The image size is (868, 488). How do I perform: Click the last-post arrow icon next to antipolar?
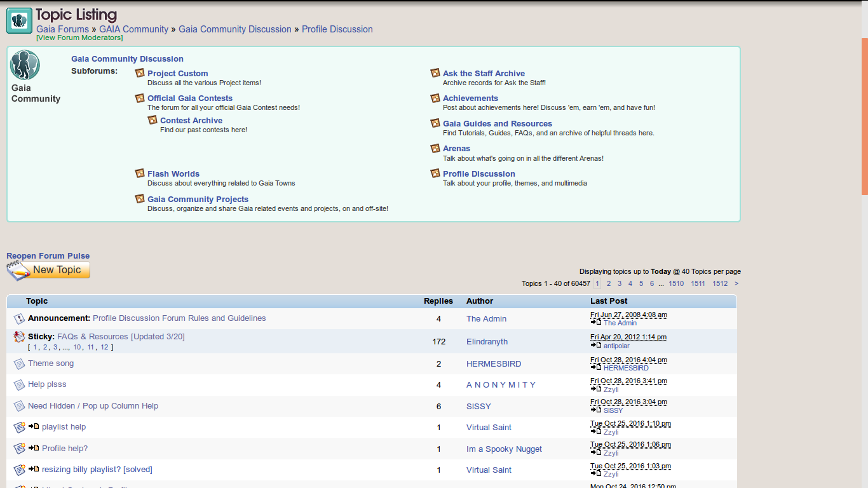(x=596, y=345)
